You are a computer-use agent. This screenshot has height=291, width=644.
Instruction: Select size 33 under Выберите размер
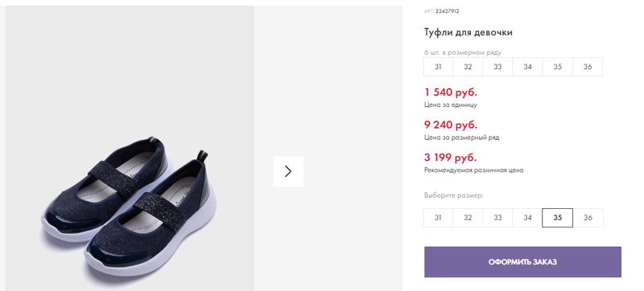point(497,218)
